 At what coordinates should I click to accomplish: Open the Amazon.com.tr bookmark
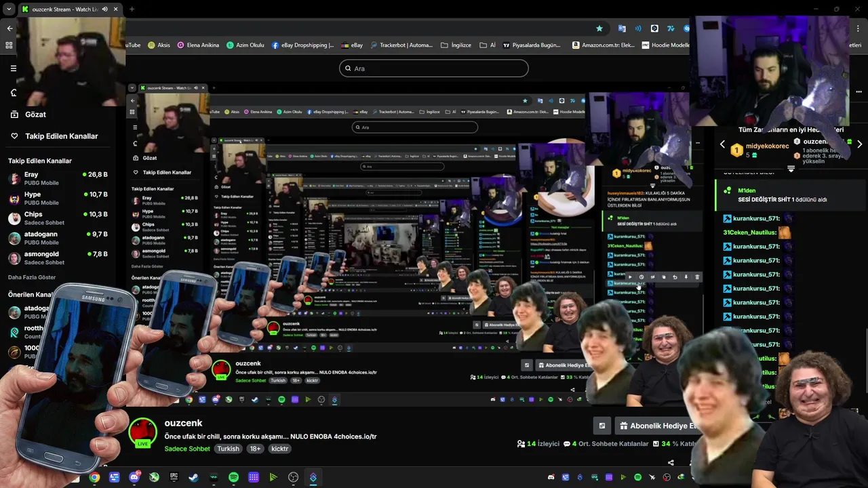tap(604, 45)
